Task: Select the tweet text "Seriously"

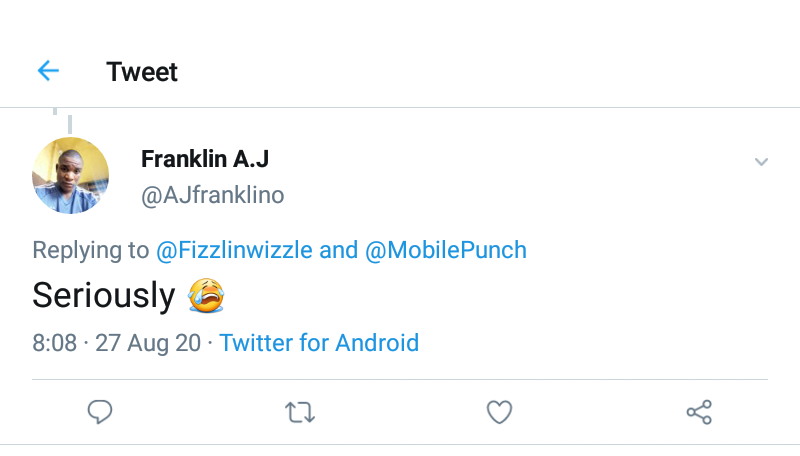Action: pos(103,295)
